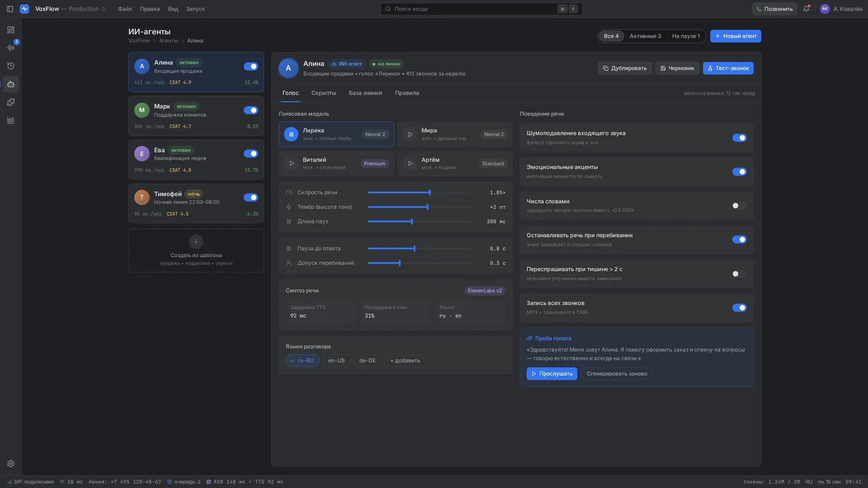Toggle agent Ева on or off

[251, 154]
